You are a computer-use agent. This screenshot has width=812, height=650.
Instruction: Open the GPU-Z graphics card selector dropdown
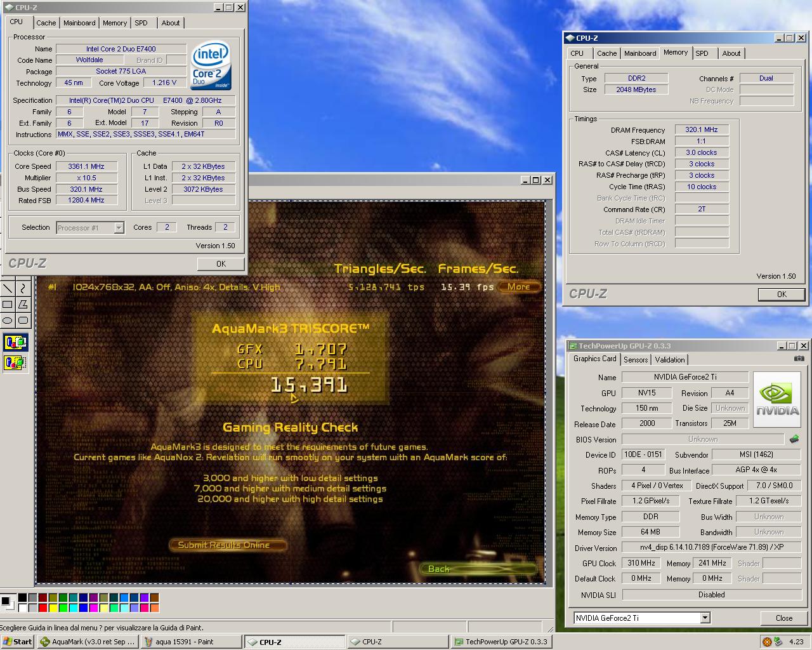705,618
